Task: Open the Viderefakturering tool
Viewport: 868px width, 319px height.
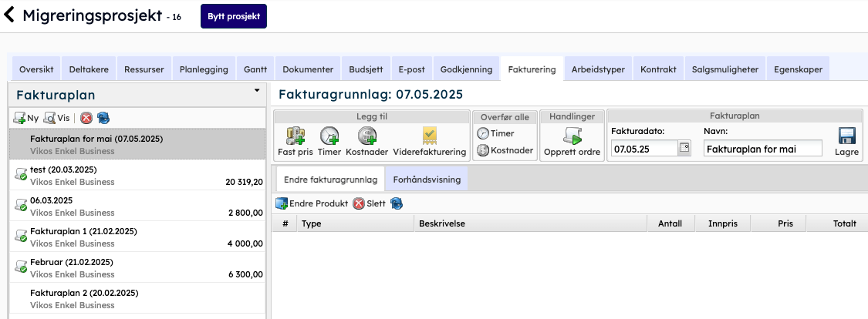Action: point(430,136)
